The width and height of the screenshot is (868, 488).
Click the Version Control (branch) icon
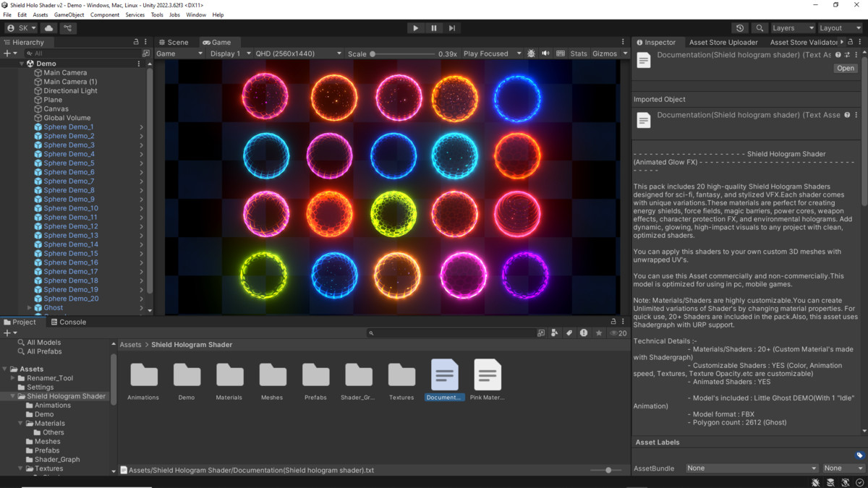tap(67, 27)
